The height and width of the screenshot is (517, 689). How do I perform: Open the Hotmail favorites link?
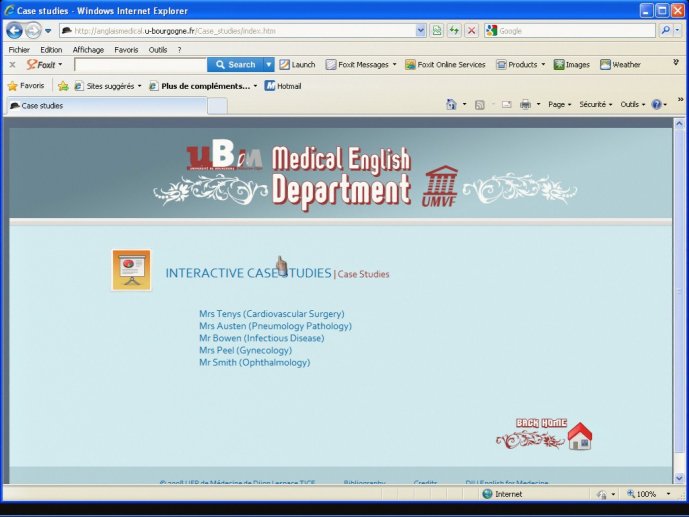tap(283, 86)
